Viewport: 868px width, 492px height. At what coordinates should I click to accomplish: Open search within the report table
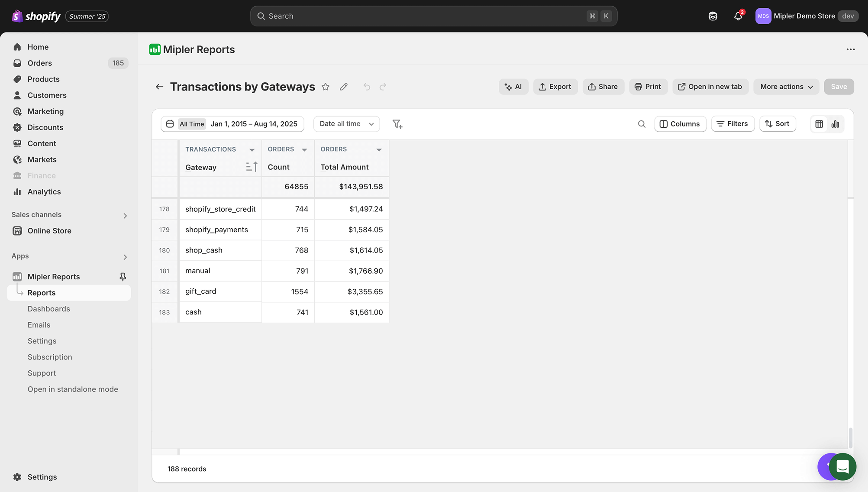642,124
